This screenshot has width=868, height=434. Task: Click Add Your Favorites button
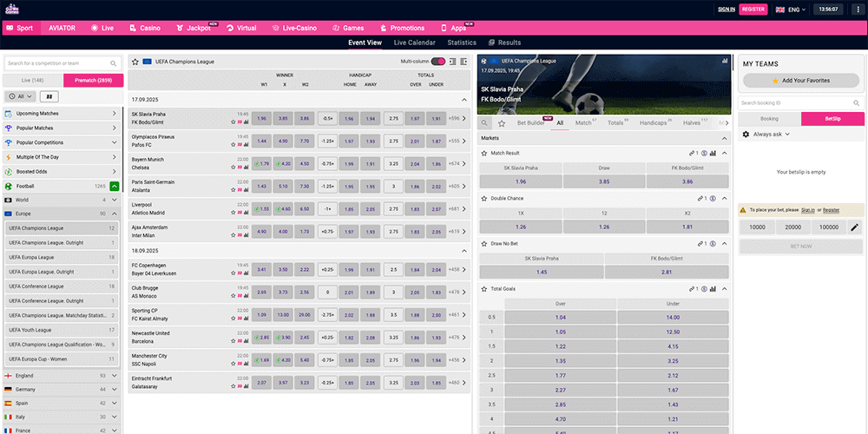tap(801, 80)
